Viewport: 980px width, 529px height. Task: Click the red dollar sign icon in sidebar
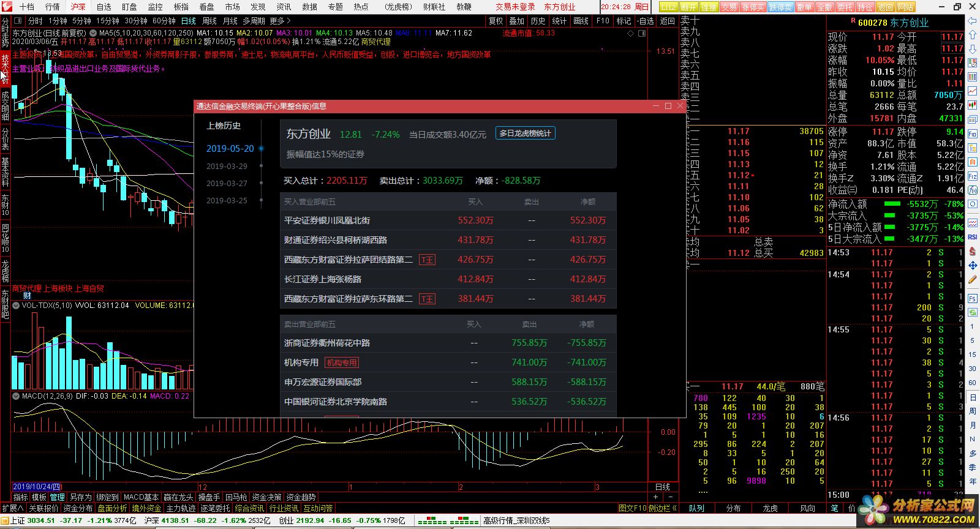click(x=973, y=251)
